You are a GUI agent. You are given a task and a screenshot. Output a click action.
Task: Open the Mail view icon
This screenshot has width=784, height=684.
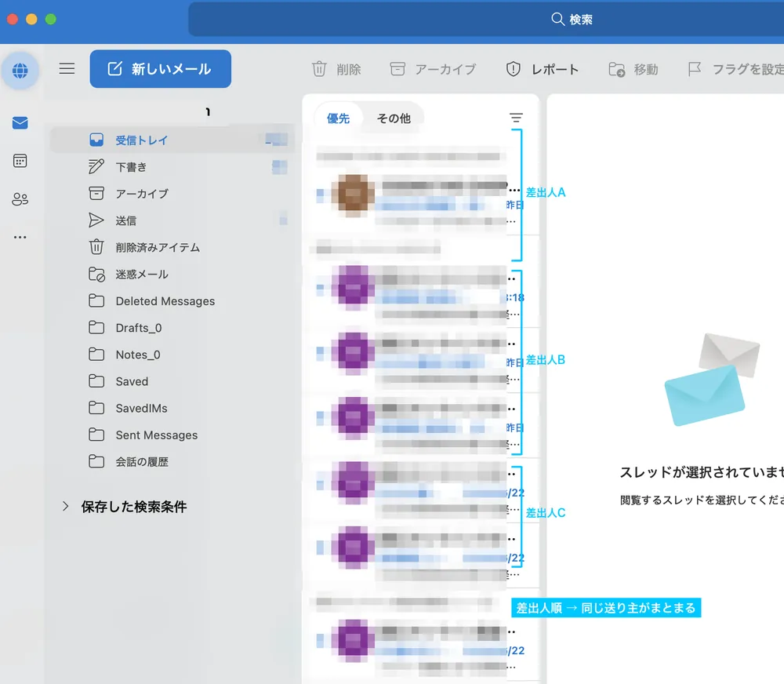(x=20, y=122)
